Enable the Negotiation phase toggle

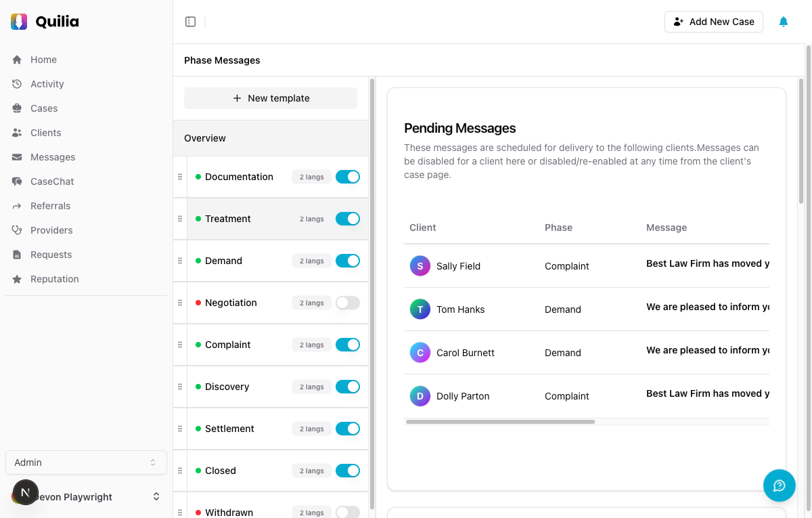[348, 303]
